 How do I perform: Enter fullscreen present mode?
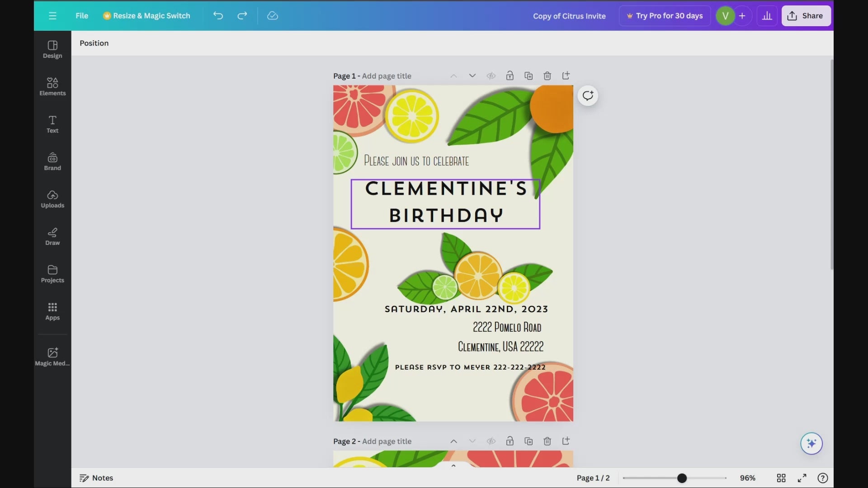pyautogui.click(x=802, y=478)
